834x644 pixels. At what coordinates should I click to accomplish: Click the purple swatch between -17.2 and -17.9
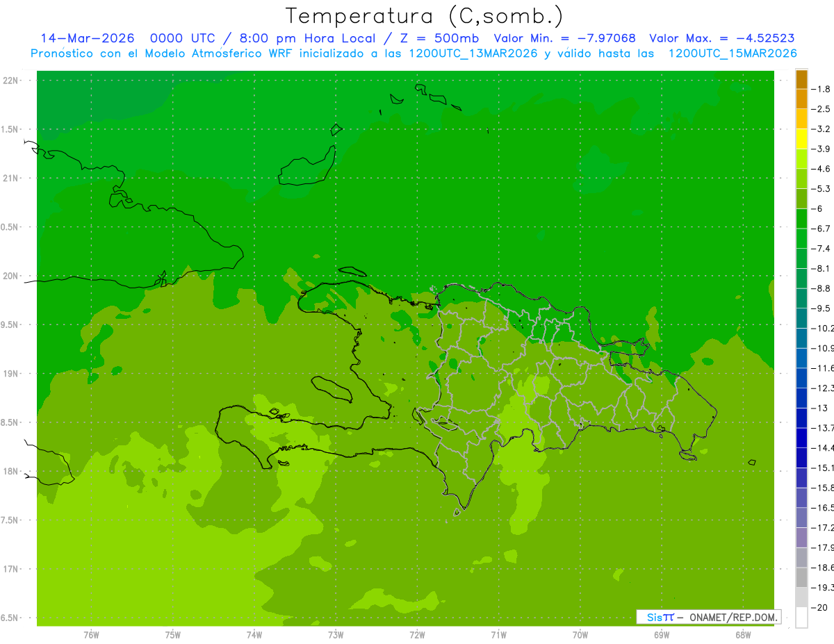[x=801, y=538]
